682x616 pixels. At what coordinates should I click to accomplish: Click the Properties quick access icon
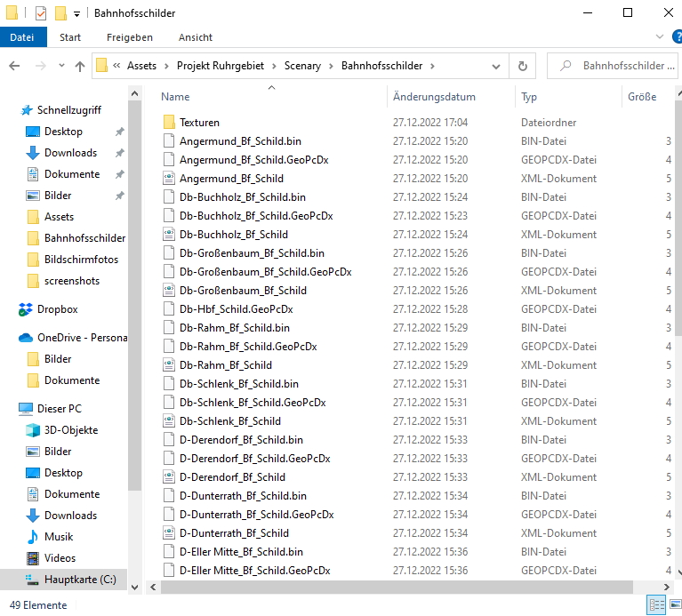tap(40, 13)
